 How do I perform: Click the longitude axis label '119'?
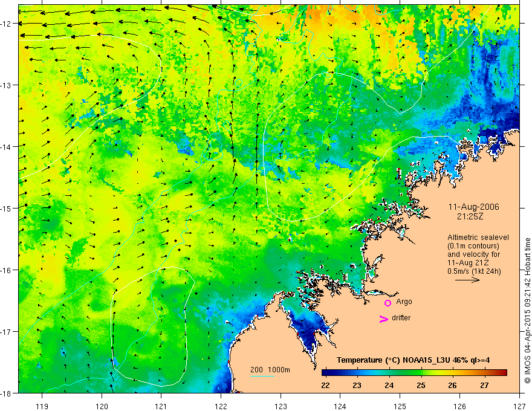tap(42, 406)
